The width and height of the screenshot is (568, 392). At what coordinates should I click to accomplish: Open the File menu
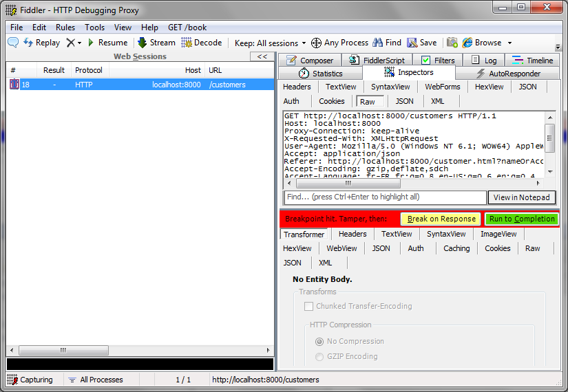17,27
